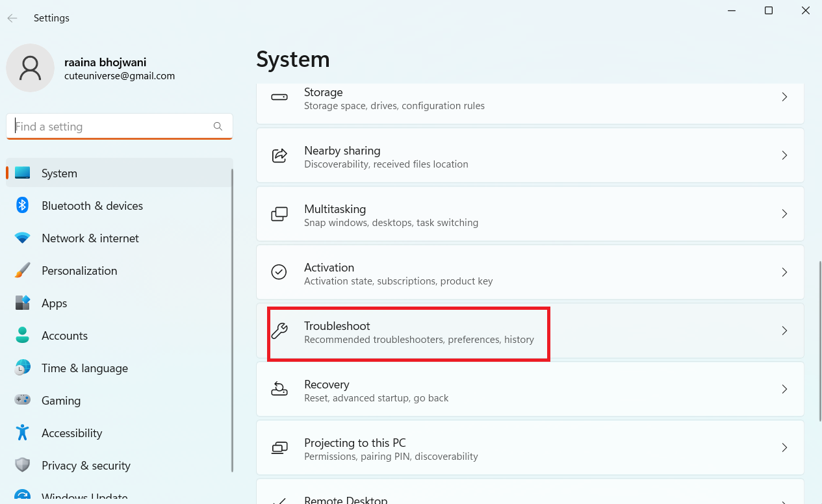This screenshot has height=504, width=822.
Task: Click the back arrow button
Action: coord(12,18)
